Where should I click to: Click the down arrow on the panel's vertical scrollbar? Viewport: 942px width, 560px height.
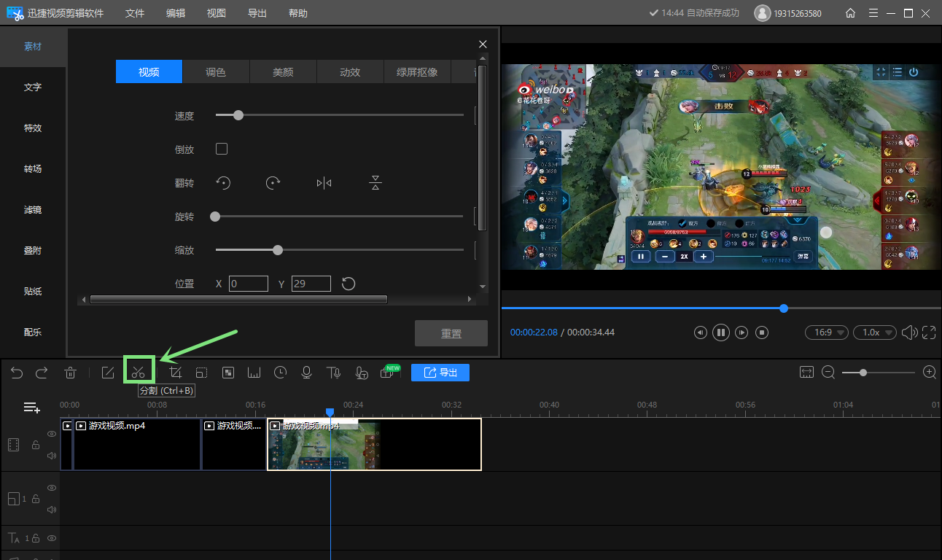click(482, 287)
